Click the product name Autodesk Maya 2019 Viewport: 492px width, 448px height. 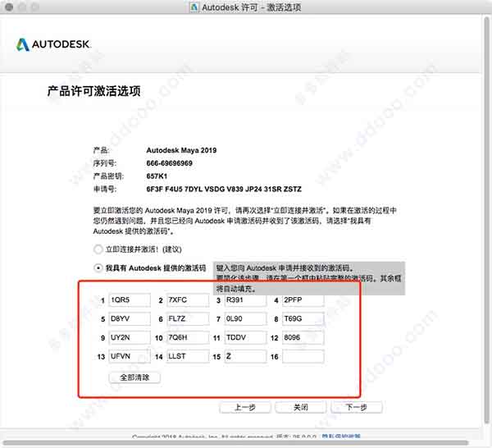[181, 150]
